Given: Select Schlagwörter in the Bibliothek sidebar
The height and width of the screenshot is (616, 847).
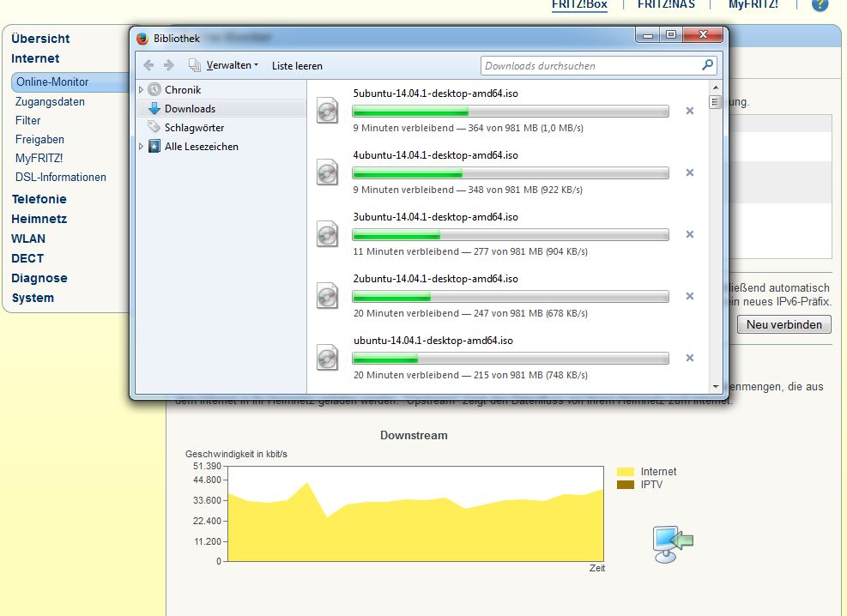Looking at the screenshot, I should [x=194, y=128].
